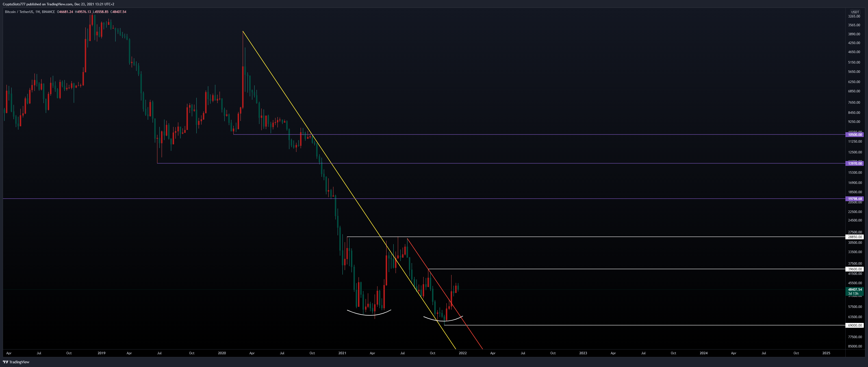Click the USDT currency label on price axis
Image resolution: width=868 pixels, height=367 pixels.
(x=855, y=12)
